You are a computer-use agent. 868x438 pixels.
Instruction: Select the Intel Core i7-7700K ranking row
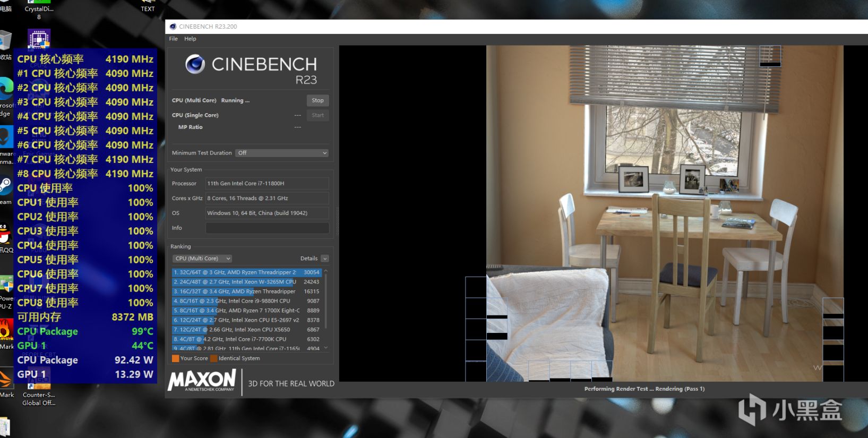(x=247, y=339)
